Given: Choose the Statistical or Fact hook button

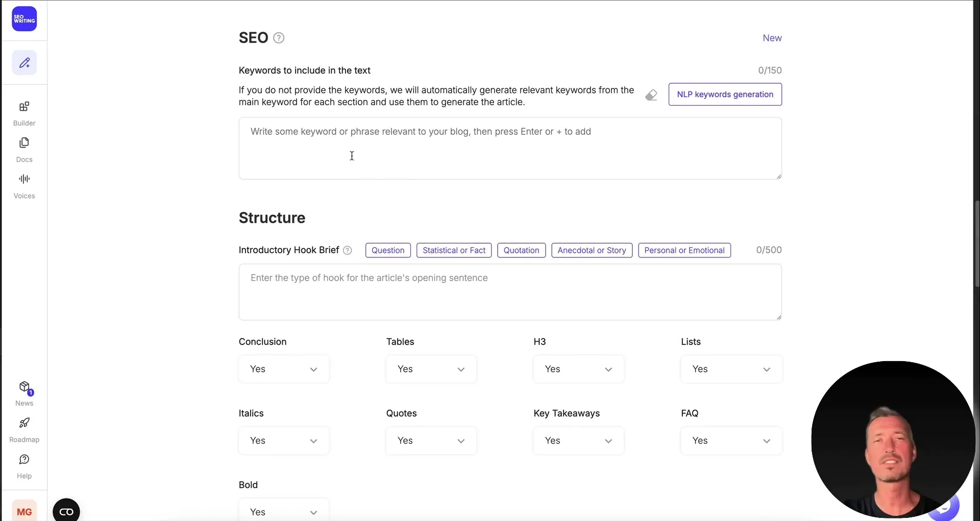Looking at the screenshot, I should (x=454, y=250).
